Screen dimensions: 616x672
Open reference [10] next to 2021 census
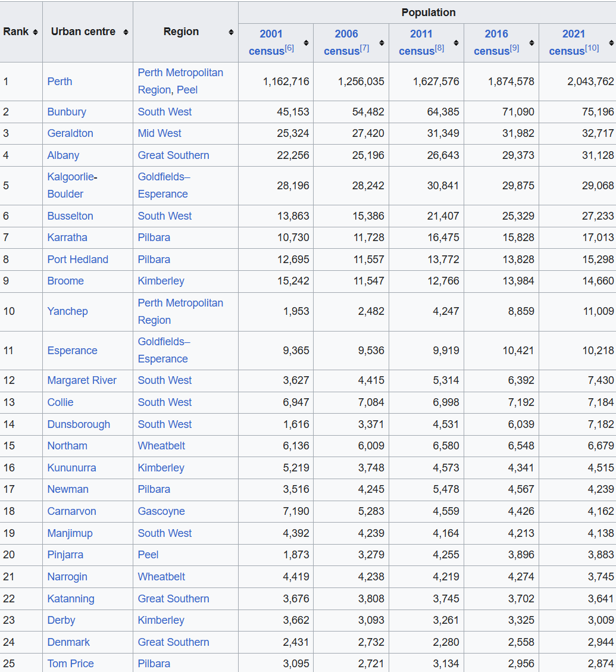pyautogui.click(x=592, y=48)
